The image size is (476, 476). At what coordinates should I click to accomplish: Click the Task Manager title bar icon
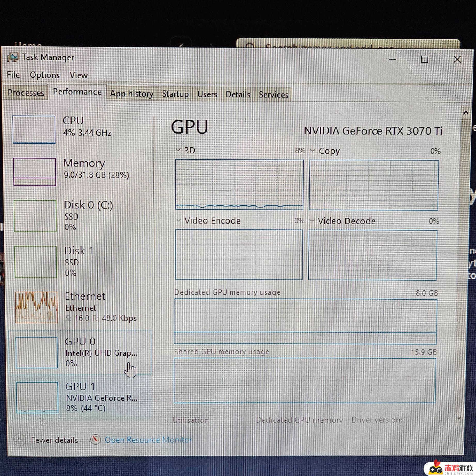coord(13,57)
